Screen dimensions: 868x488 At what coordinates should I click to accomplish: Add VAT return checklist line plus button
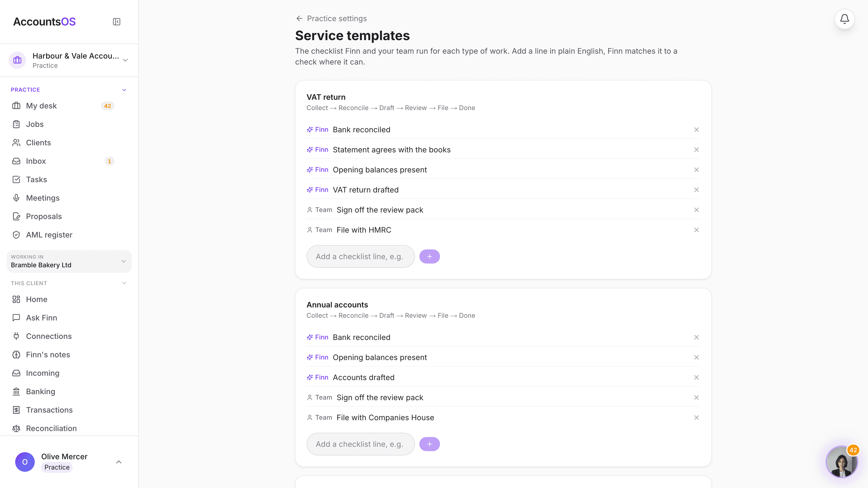(x=429, y=257)
